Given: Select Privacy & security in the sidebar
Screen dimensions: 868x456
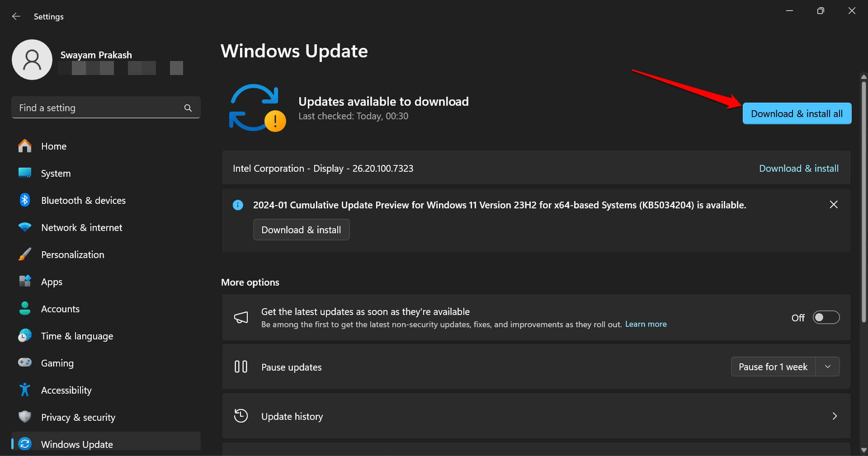Looking at the screenshot, I should pyautogui.click(x=78, y=417).
